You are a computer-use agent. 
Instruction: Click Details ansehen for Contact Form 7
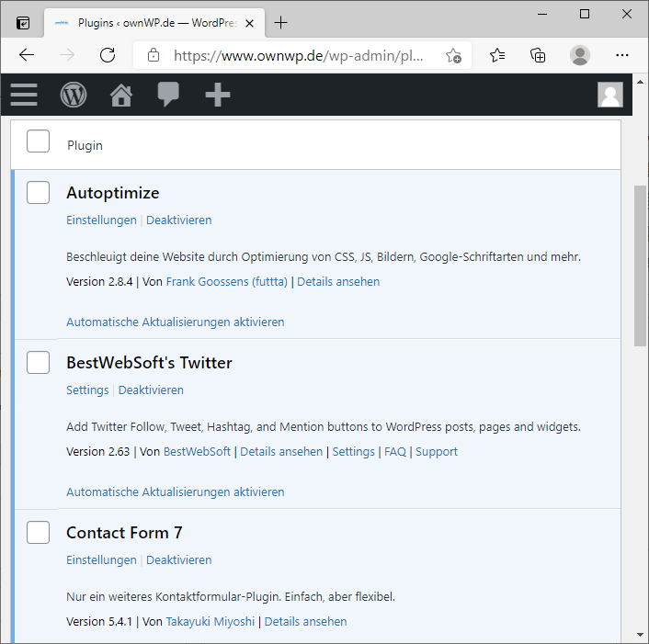click(x=305, y=622)
